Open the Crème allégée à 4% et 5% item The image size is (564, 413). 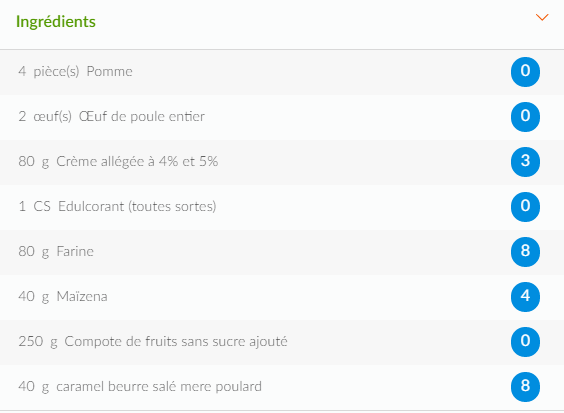click(x=282, y=162)
